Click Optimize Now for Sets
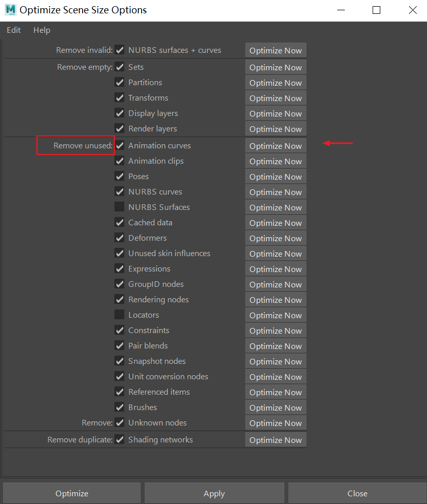Viewport: 427px width, 504px height. pyautogui.click(x=276, y=67)
